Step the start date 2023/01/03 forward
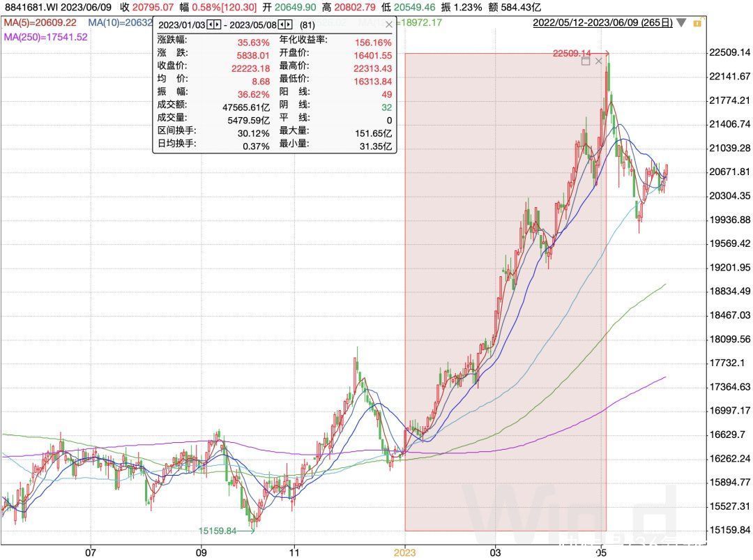Image resolution: width=753 pixels, height=560 pixels. pos(218,25)
